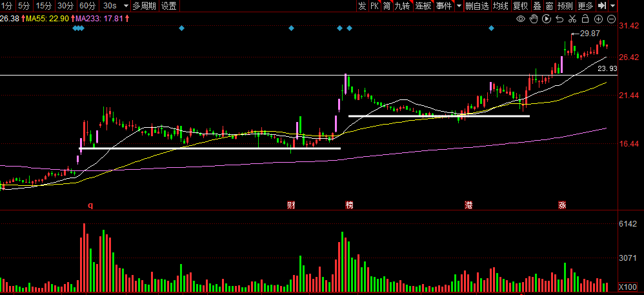
Task: Click the 港 event marker
Action: (x=468, y=205)
